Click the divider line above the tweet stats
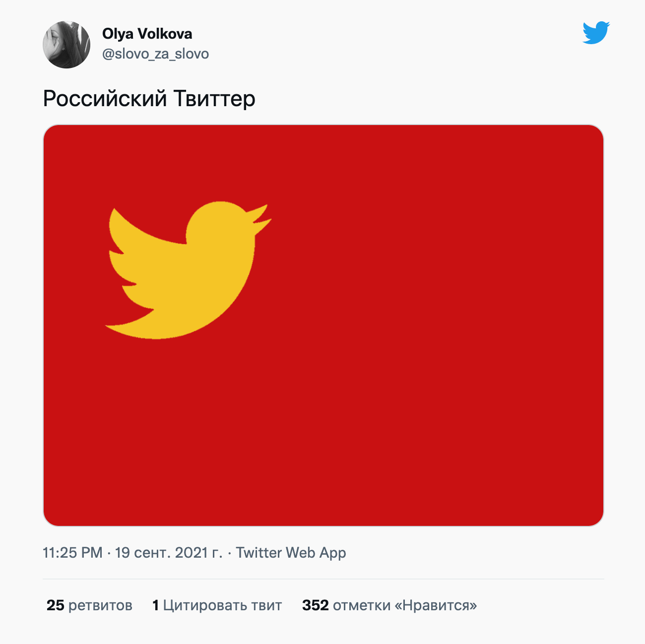Viewport: 645px width, 644px height. coord(323,579)
